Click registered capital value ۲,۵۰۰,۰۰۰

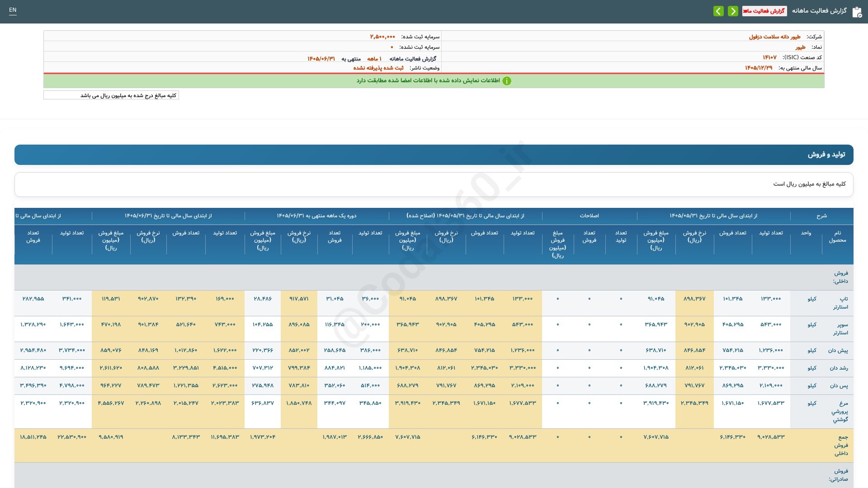[x=382, y=37]
